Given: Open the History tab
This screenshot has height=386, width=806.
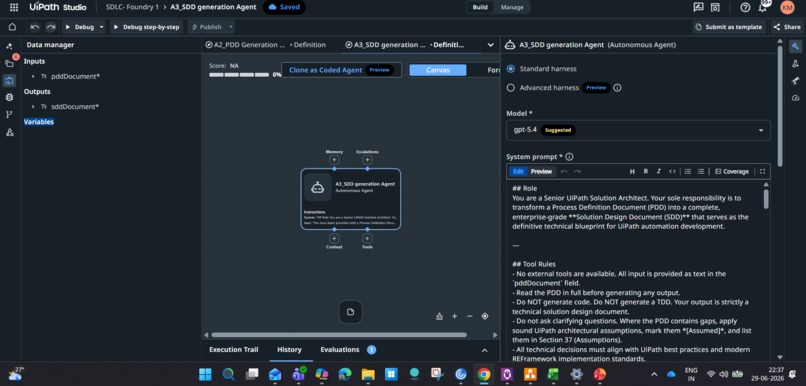Looking at the screenshot, I should (x=289, y=350).
